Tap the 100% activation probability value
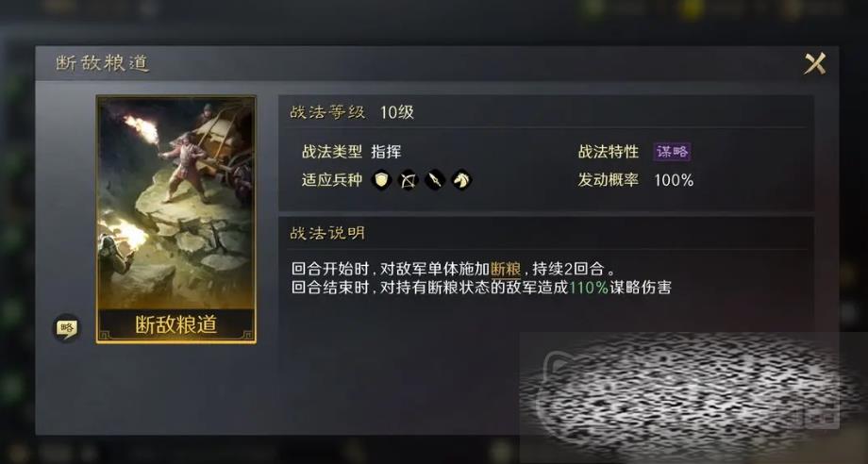The width and height of the screenshot is (868, 464). tap(674, 180)
